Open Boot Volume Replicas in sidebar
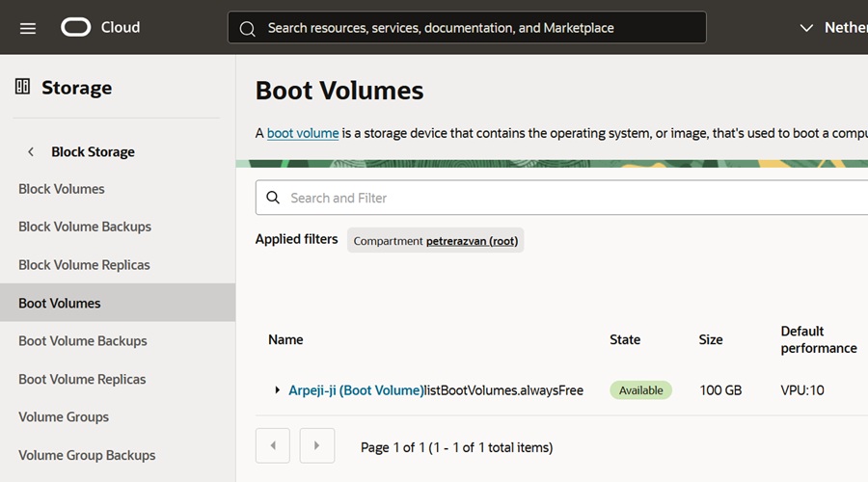 pyautogui.click(x=82, y=379)
